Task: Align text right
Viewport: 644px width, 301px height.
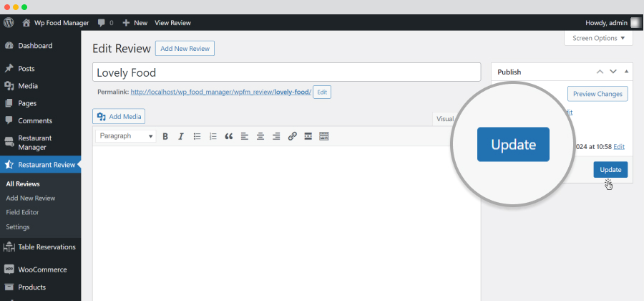Action: (276, 136)
